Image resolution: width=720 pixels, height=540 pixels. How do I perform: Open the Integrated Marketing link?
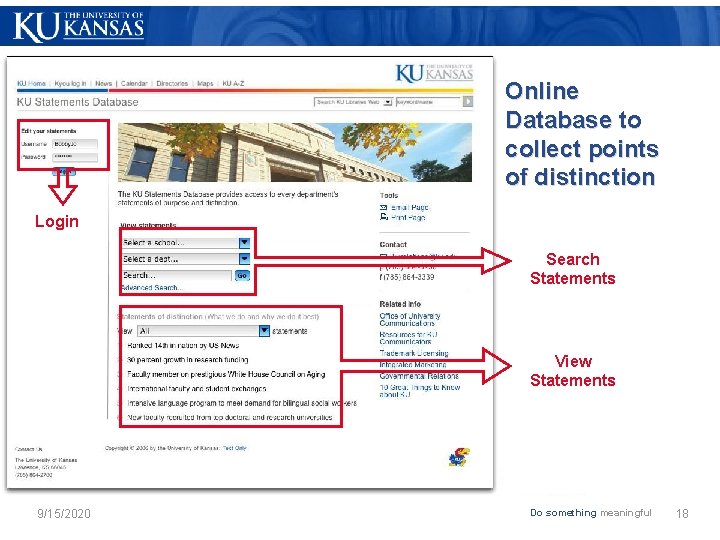tap(413, 365)
